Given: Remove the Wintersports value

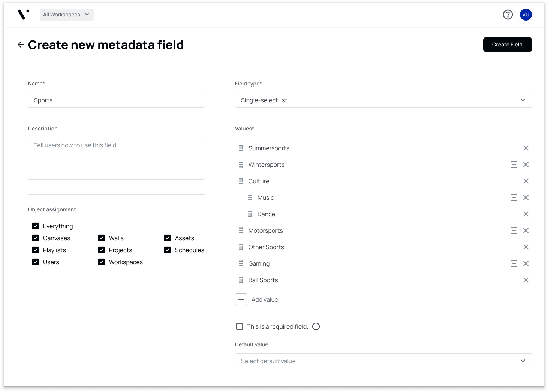Looking at the screenshot, I should pos(526,165).
